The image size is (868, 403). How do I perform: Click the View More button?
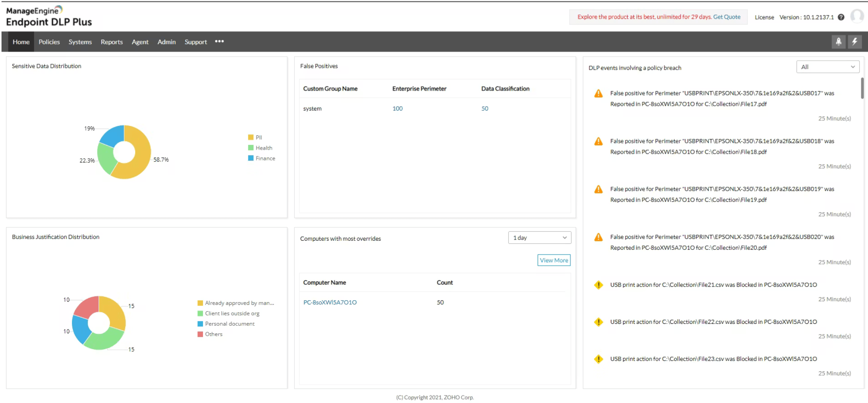pyautogui.click(x=554, y=260)
